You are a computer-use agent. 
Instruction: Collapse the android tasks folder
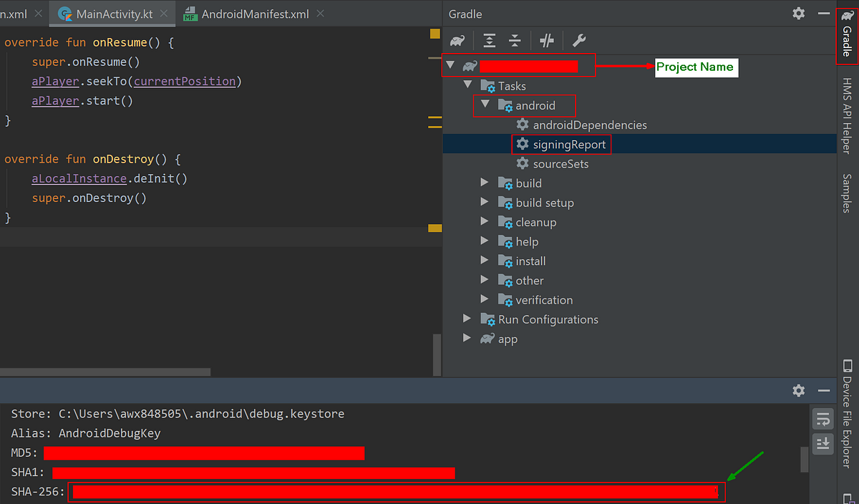(485, 105)
